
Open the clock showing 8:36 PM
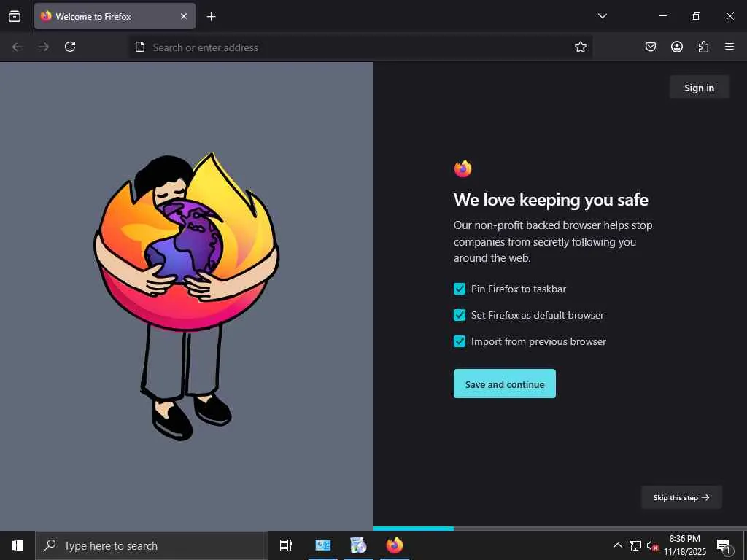685,545
